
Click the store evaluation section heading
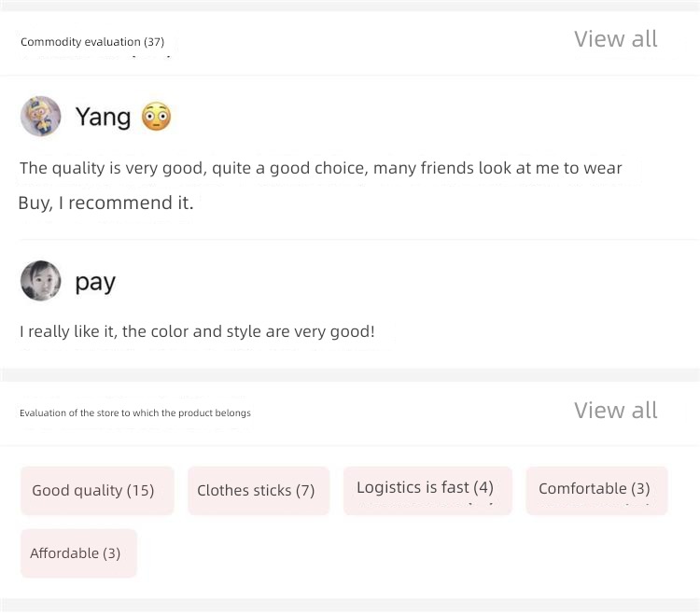(135, 412)
